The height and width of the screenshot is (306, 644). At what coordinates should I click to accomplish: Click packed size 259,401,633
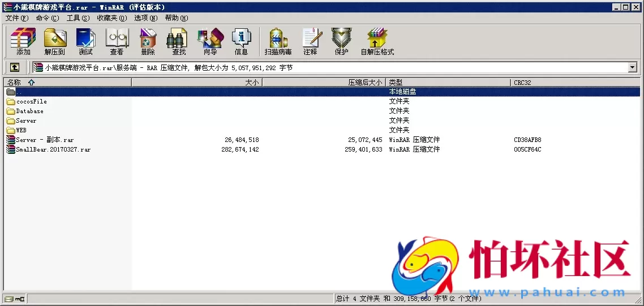(x=363, y=149)
